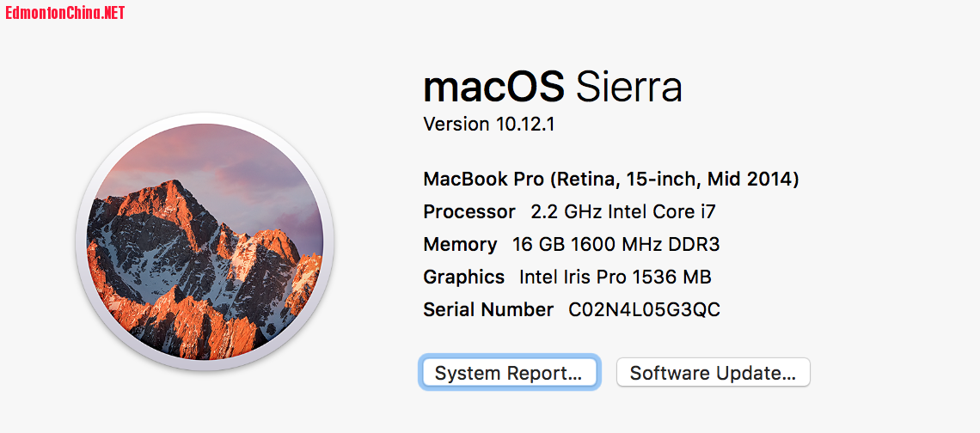
Task: Click the EdmontonChina.NET watermark logo
Action: click(x=64, y=12)
